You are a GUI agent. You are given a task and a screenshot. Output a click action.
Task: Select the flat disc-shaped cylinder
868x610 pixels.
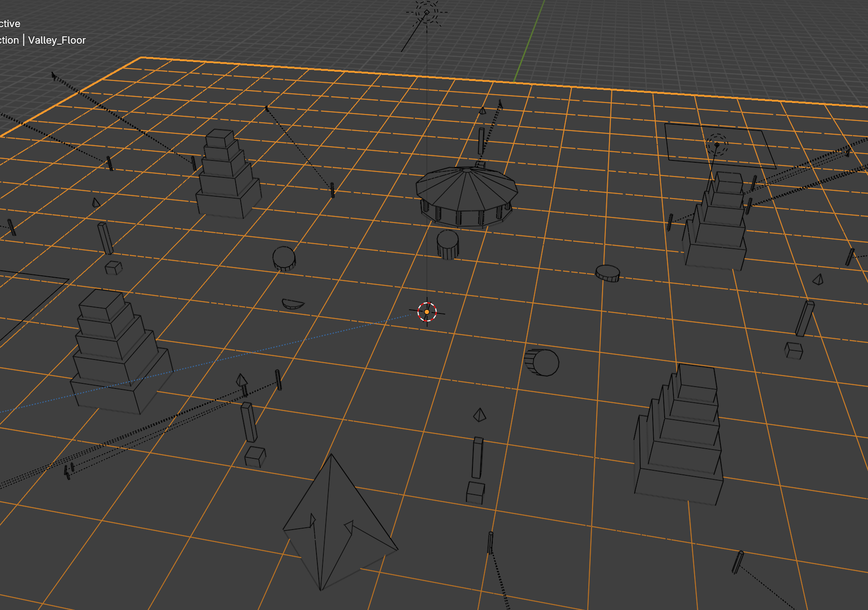[608, 273]
